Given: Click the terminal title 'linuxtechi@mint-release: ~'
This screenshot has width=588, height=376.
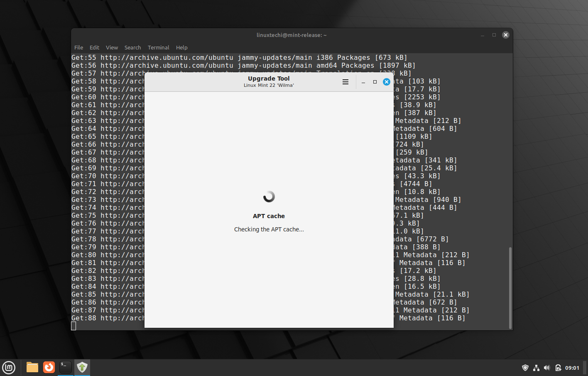Looking at the screenshot, I should pyautogui.click(x=292, y=35).
